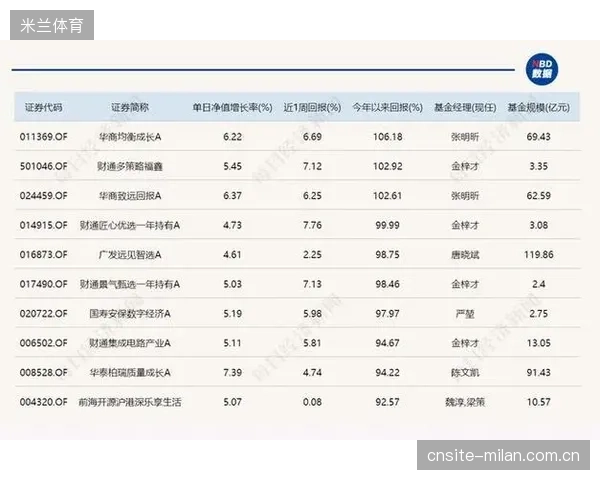Screen dimensions: 600x480
Task: Select fund code 016873.OF
Action: tap(44, 255)
